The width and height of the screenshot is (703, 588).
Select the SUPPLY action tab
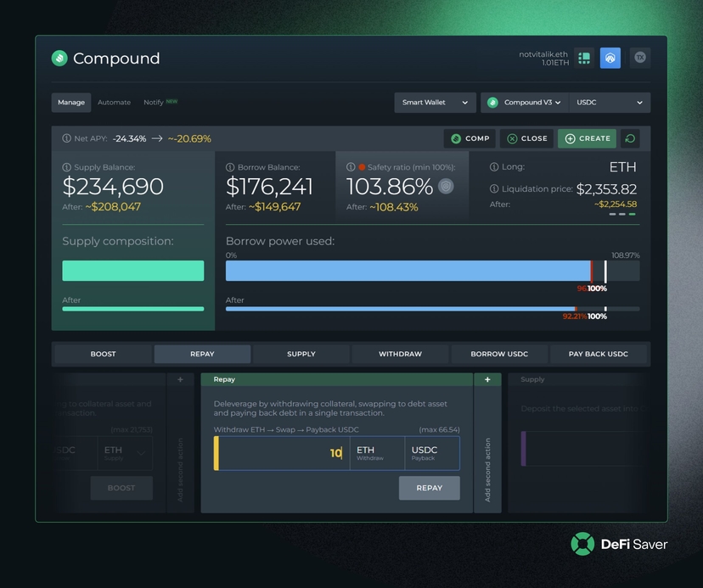[x=301, y=354]
